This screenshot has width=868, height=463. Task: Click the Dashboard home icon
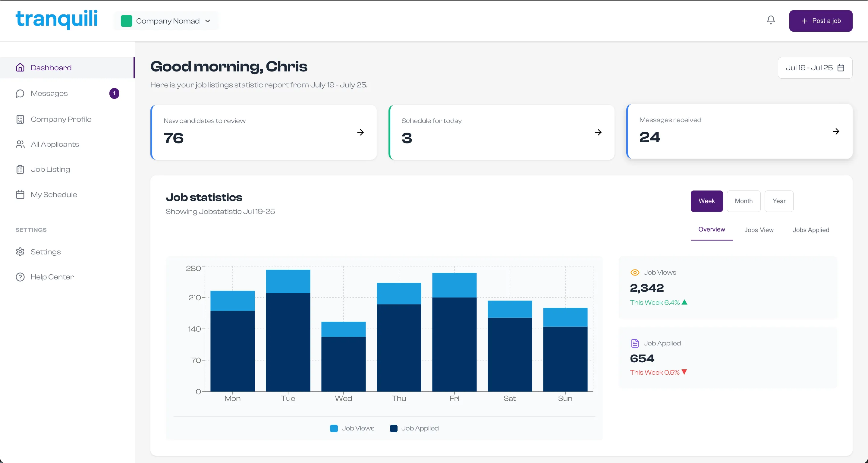click(20, 68)
